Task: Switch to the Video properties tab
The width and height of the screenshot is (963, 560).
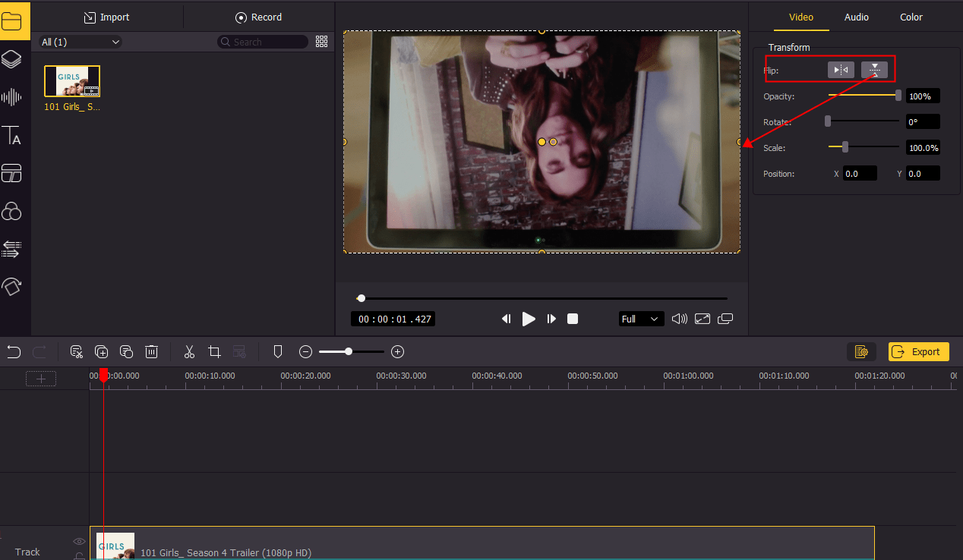Action: pyautogui.click(x=801, y=17)
